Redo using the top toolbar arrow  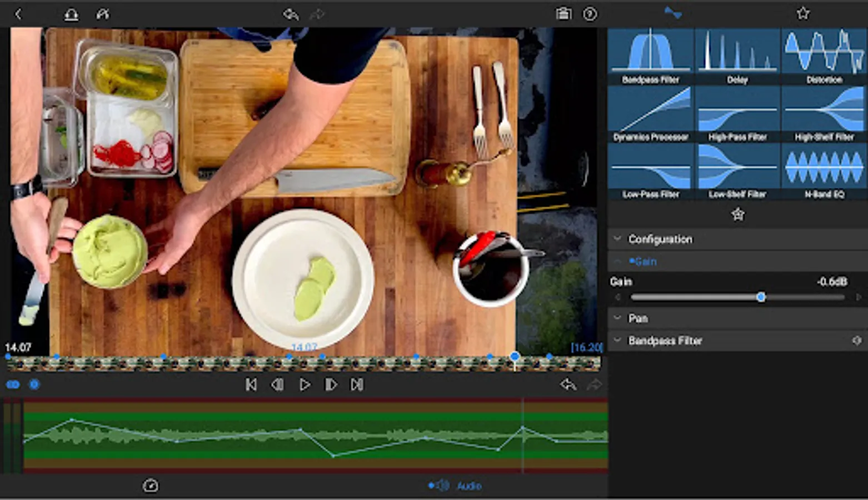coord(317,14)
